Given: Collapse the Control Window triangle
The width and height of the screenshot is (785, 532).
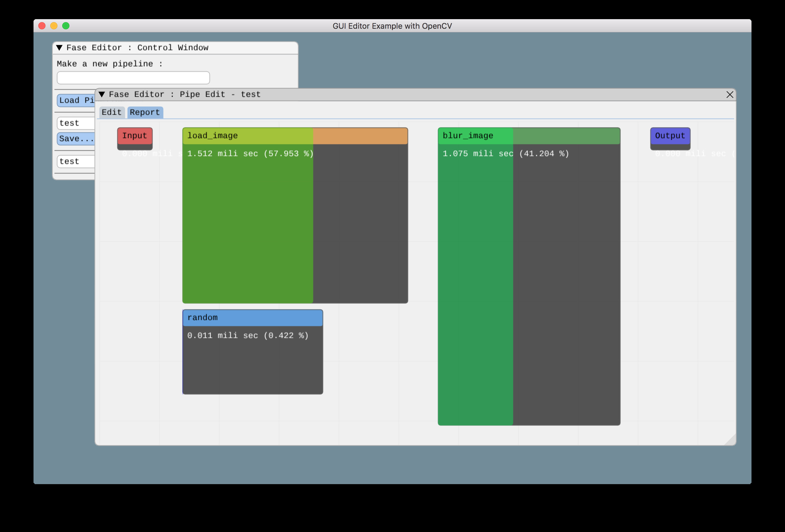Looking at the screenshot, I should pyautogui.click(x=60, y=48).
